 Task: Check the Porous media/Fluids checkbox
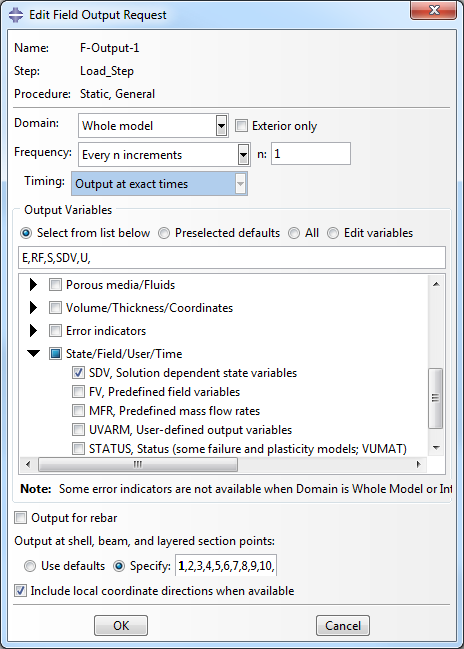pyautogui.click(x=55, y=284)
